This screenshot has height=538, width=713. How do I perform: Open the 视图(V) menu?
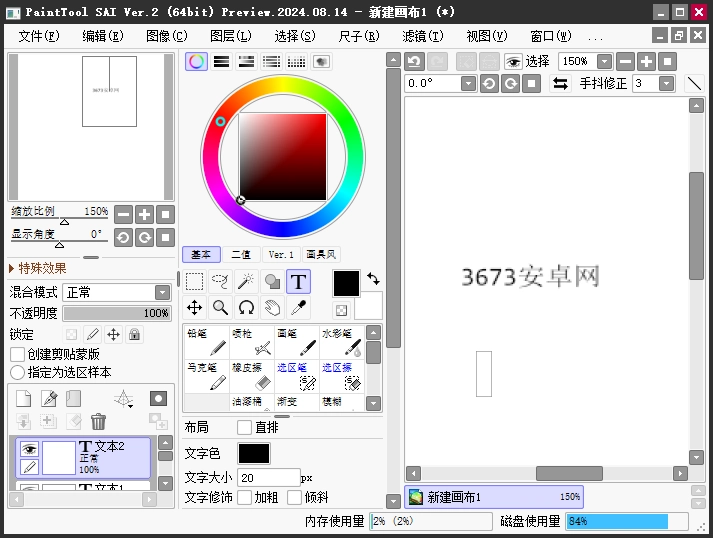coord(487,36)
